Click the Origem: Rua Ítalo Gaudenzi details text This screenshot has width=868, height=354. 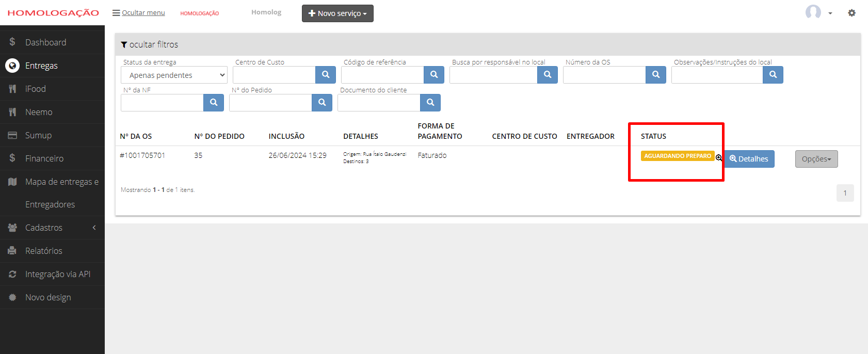pyautogui.click(x=375, y=154)
